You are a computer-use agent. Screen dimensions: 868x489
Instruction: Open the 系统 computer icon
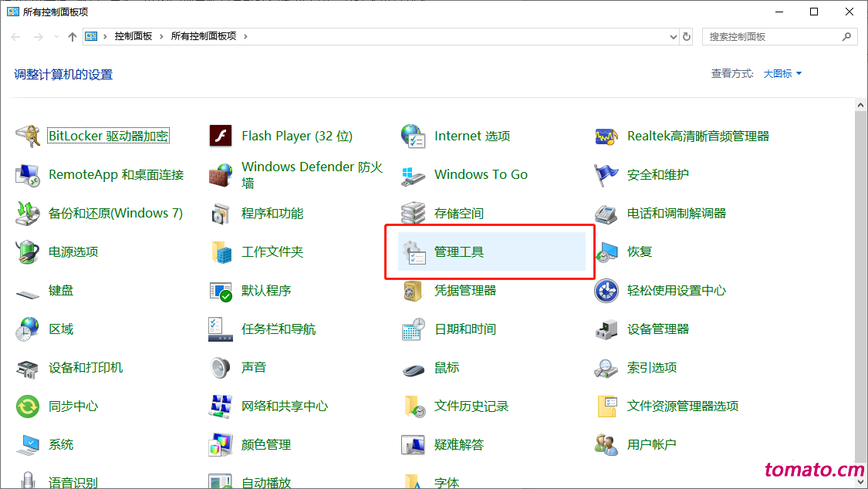(x=28, y=445)
